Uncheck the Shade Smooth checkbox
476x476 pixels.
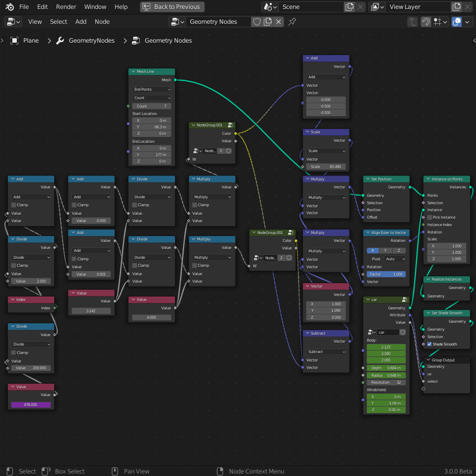[x=429, y=344]
